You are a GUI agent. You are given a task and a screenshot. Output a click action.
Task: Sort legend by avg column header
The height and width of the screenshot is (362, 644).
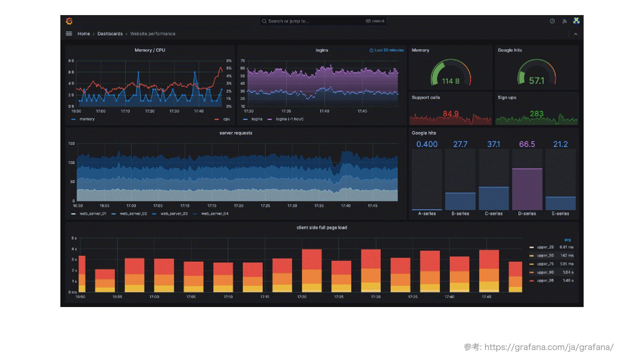[568, 240]
